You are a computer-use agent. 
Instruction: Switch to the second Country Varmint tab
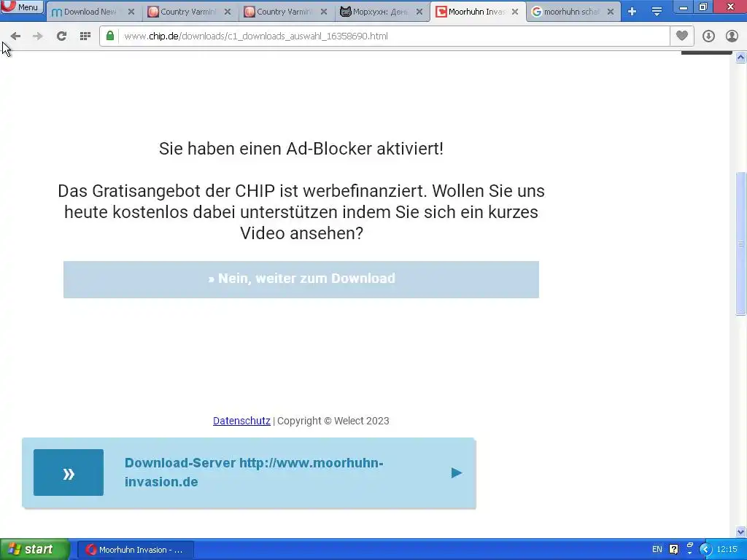(x=283, y=12)
